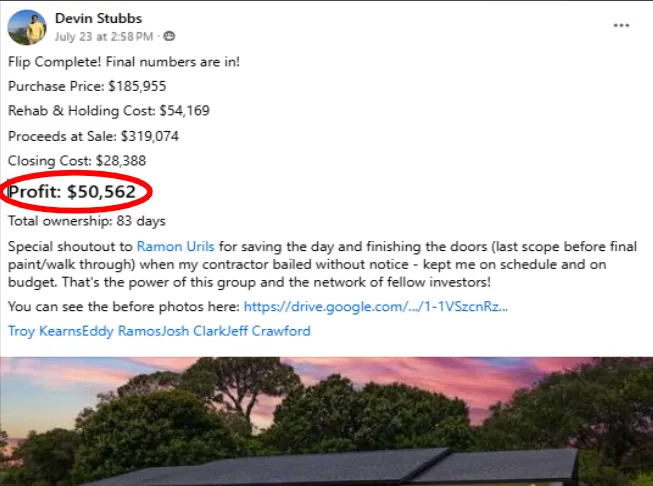Click the circled Profit: $50,562 text

coord(72,192)
